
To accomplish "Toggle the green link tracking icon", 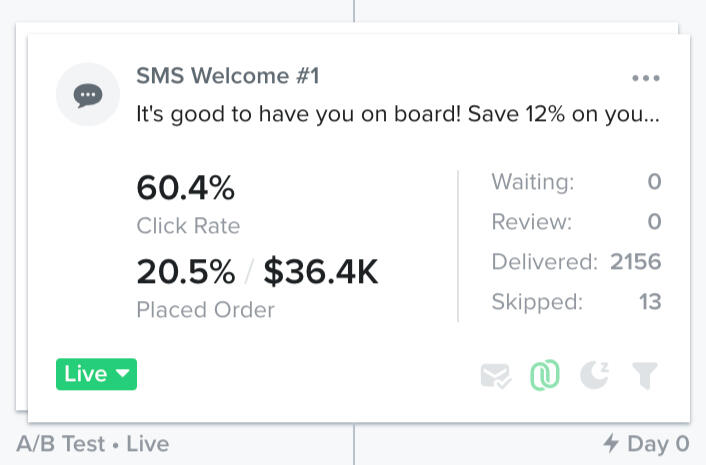I will pos(545,375).
